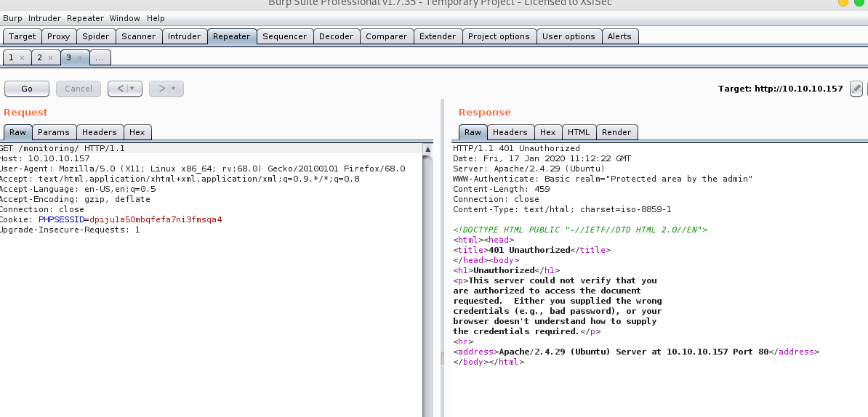
Task: Open the Help menu
Action: [156, 18]
